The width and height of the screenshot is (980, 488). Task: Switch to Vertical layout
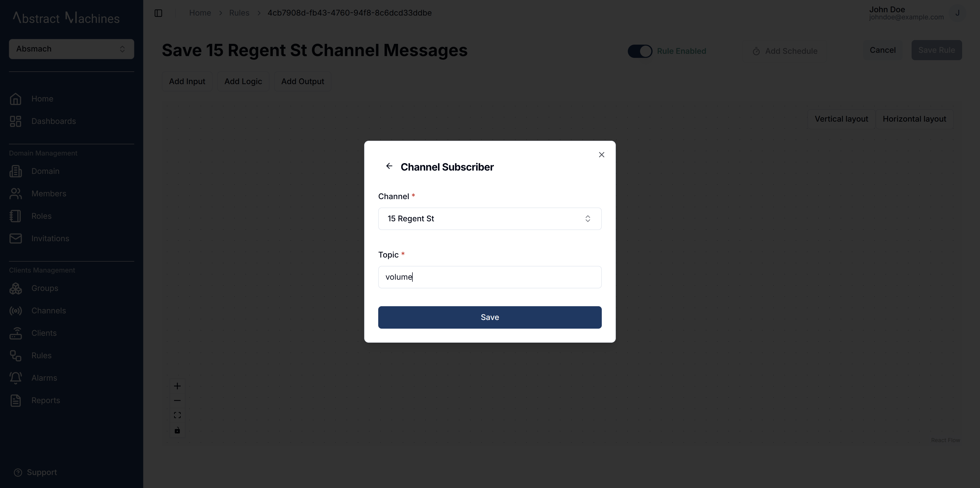click(x=841, y=119)
